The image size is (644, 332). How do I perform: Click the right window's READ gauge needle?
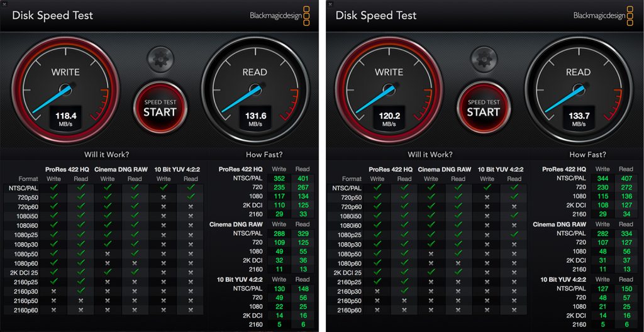565,99
